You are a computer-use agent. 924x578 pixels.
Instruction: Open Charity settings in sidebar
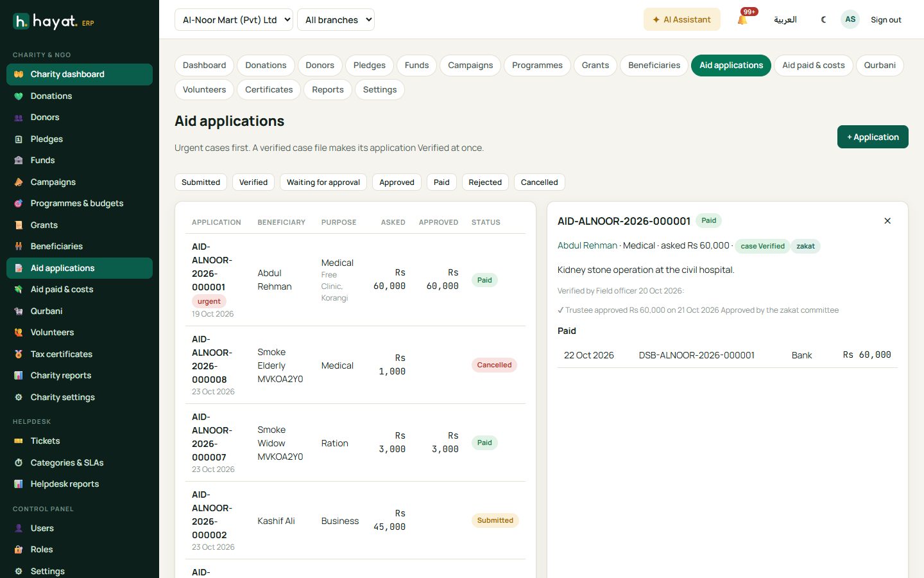click(x=80, y=397)
